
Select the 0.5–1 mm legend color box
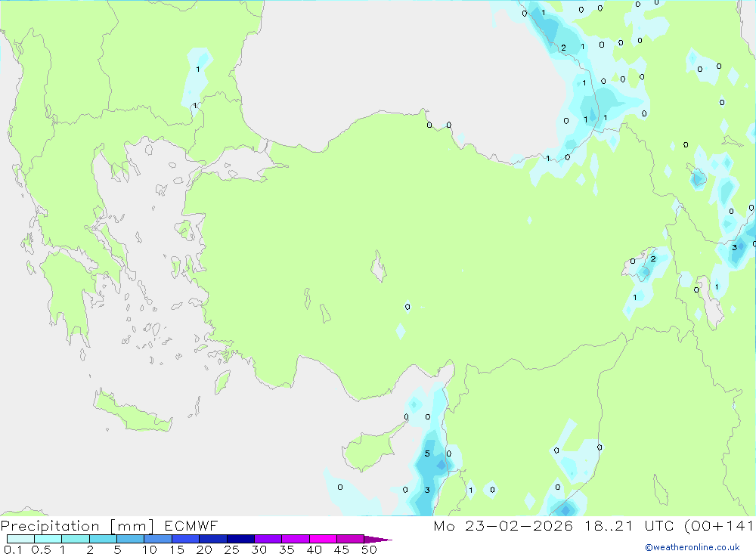[48, 539]
